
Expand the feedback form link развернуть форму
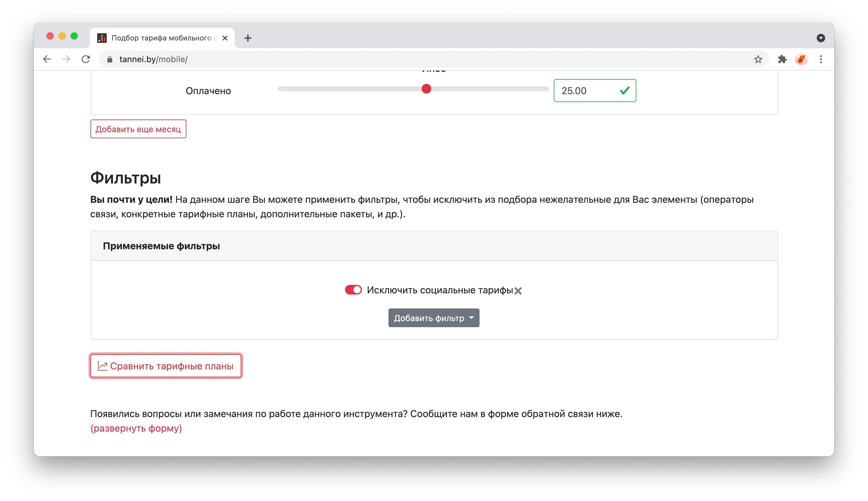pos(136,428)
